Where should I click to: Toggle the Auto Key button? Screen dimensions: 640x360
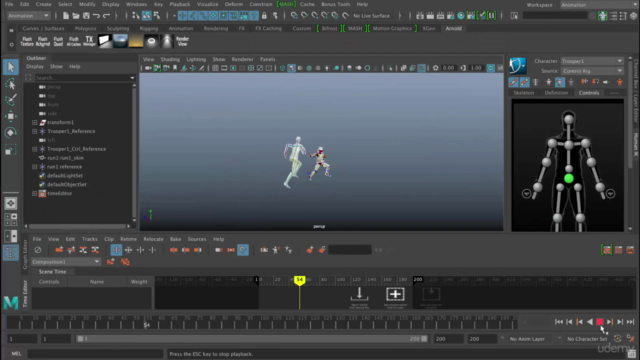(x=618, y=339)
